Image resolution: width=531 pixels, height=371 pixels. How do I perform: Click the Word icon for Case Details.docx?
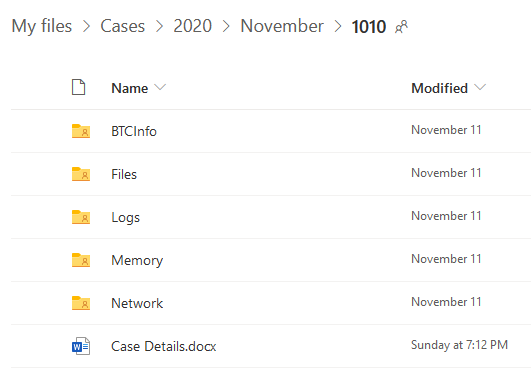click(x=81, y=346)
